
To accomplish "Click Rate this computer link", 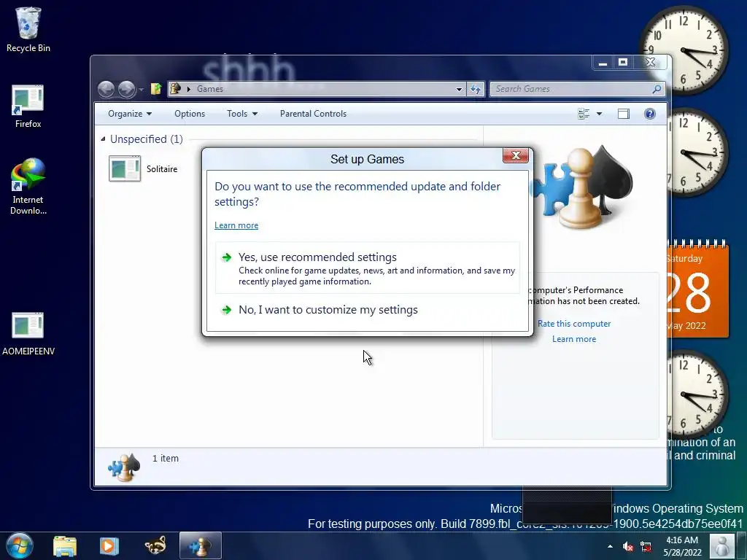I will pyautogui.click(x=574, y=324).
